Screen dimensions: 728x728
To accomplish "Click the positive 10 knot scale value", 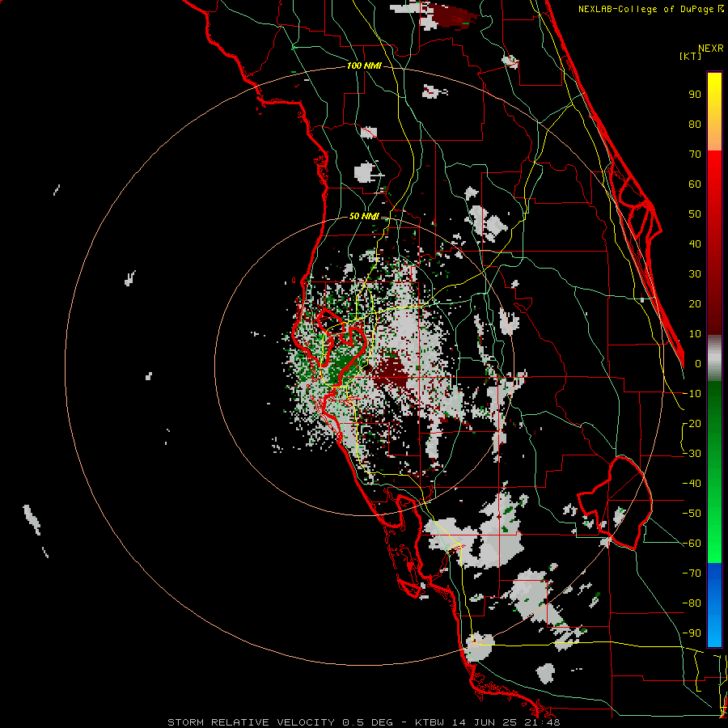I will (x=695, y=334).
